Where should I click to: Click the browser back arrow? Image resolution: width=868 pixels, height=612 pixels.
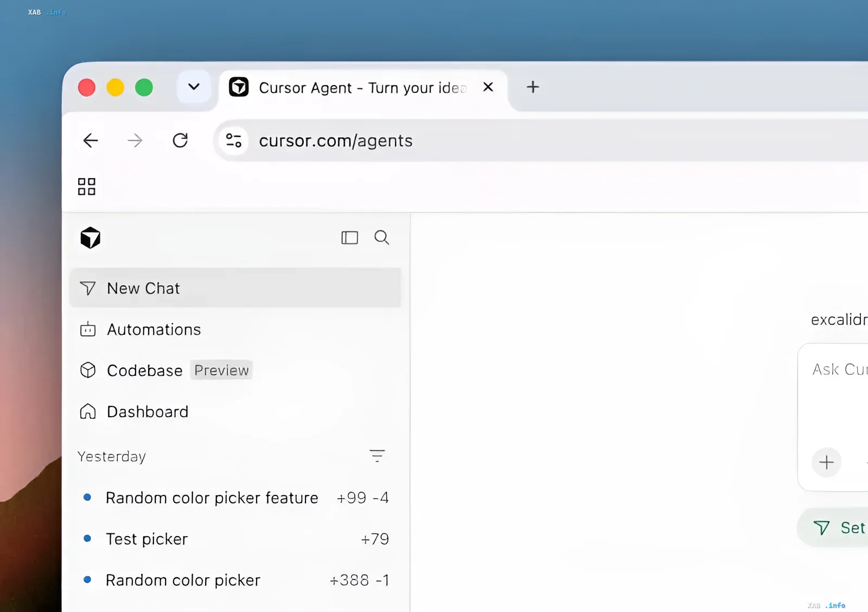91,141
